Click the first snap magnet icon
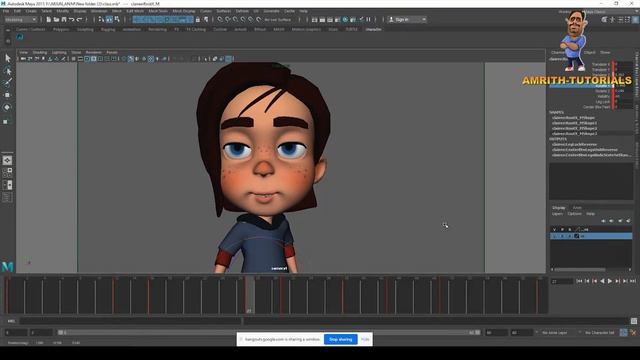This screenshot has width=640, height=360. coord(220,20)
